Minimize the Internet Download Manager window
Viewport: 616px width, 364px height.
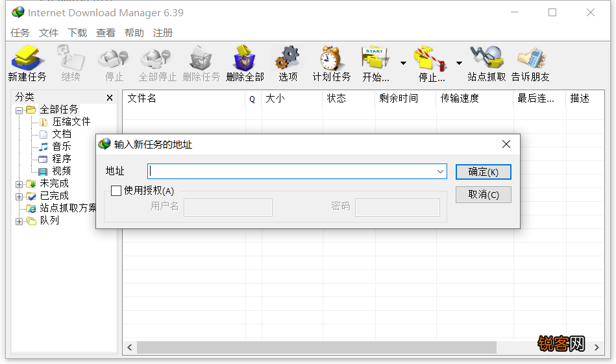[x=515, y=12]
